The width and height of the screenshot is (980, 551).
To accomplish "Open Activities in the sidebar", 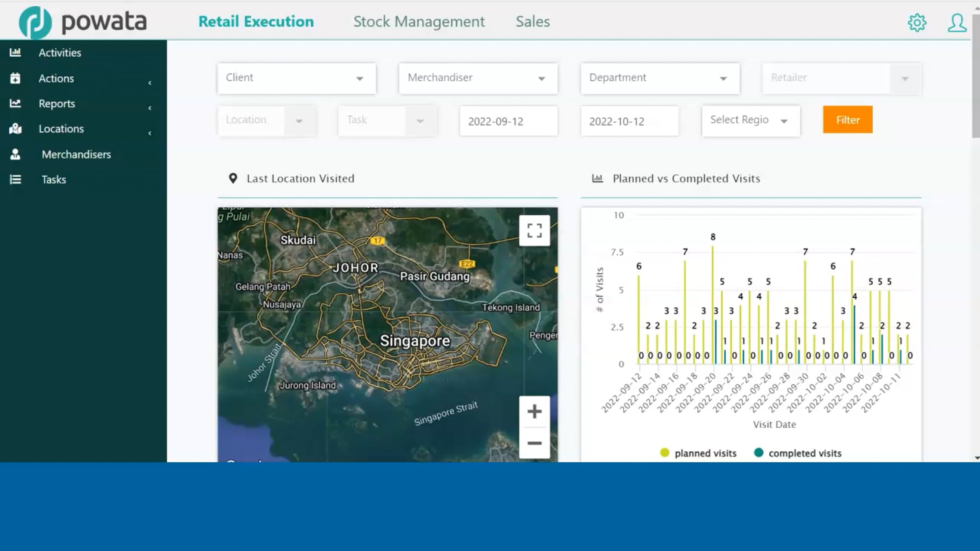I will click(60, 53).
